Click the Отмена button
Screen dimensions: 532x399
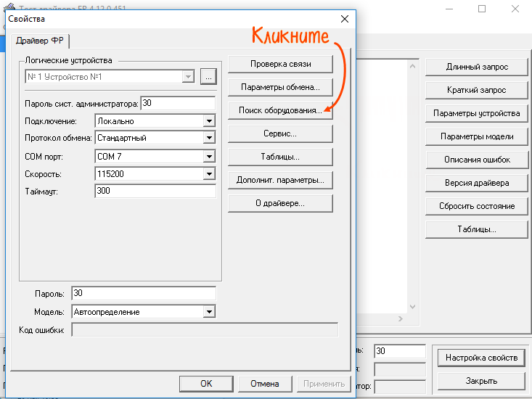[264, 384]
